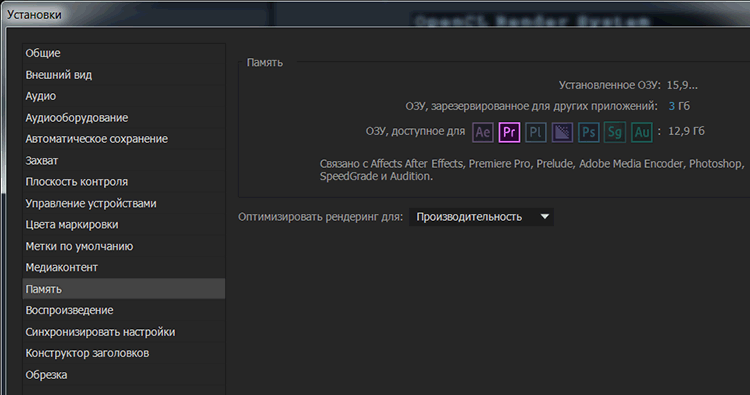Click the Память group heading

coord(265,63)
